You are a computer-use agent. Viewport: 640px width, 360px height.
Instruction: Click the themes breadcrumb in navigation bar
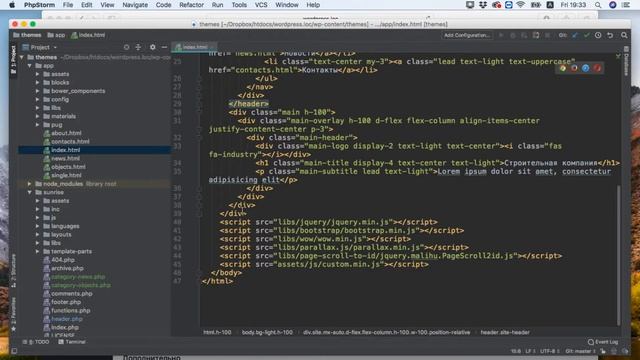pyautogui.click(x=27, y=36)
